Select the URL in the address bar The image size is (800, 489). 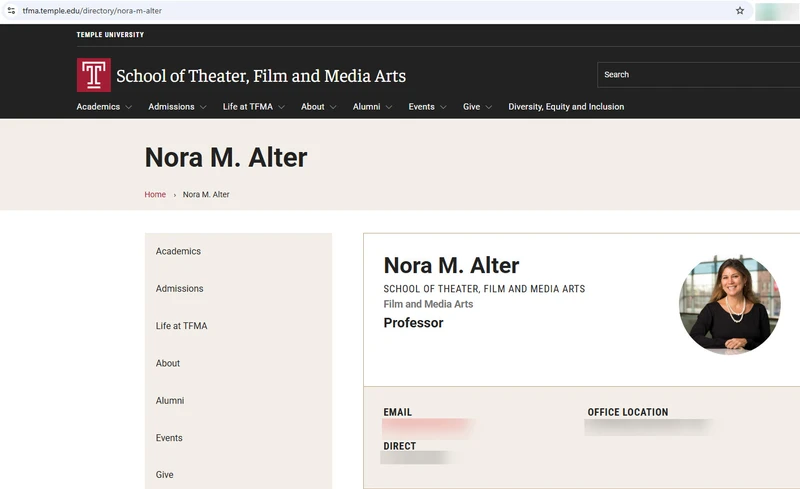pyautogui.click(x=92, y=10)
